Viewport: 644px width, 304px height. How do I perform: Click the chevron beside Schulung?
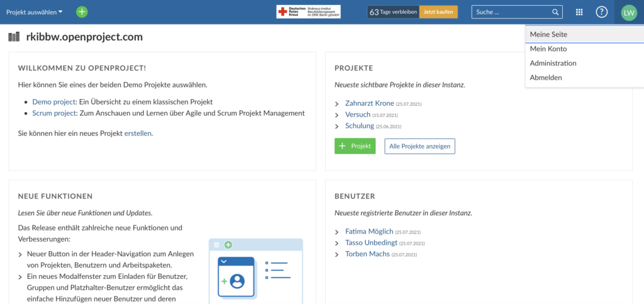pyautogui.click(x=337, y=126)
